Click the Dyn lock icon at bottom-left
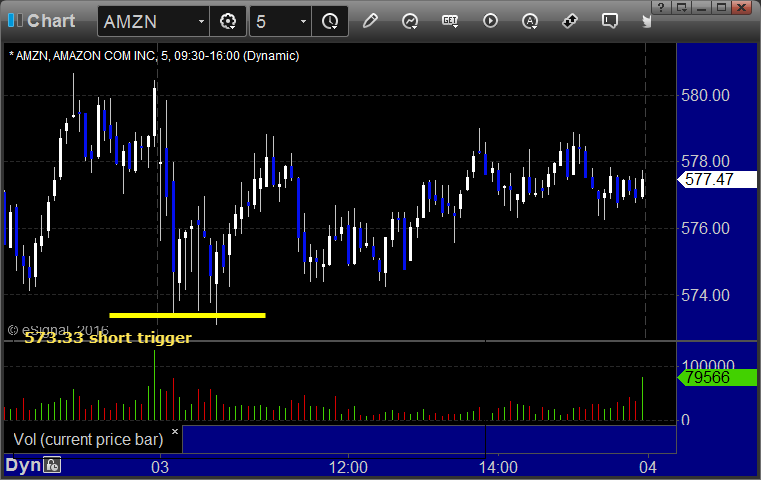Image resolution: width=761 pixels, height=480 pixels. click(x=52, y=465)
